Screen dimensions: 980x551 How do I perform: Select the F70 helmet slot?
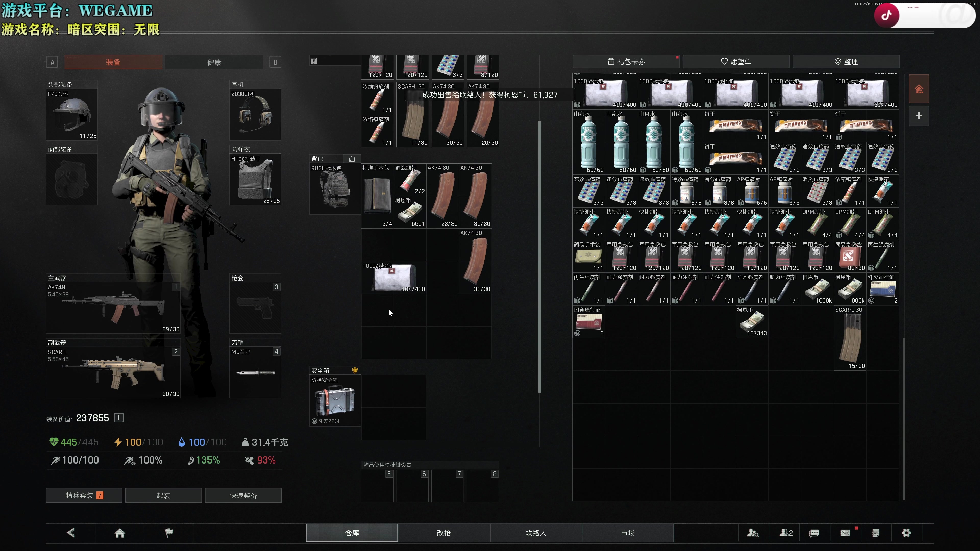coord(72,115)
